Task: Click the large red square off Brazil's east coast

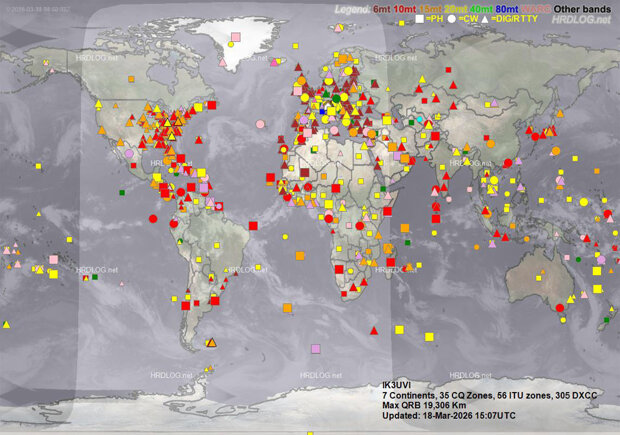Action: (253, 226)
